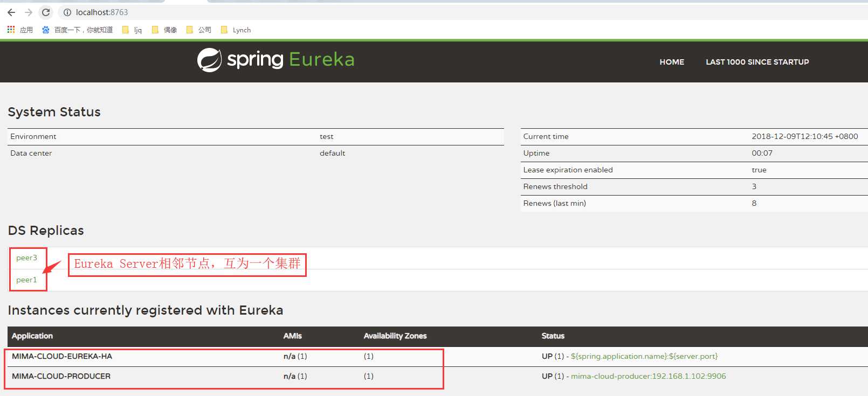Image resolution: width=868 pixels, height=396 pixels.
Task: Click the Availability Zones column header
Action: [395, 336]
